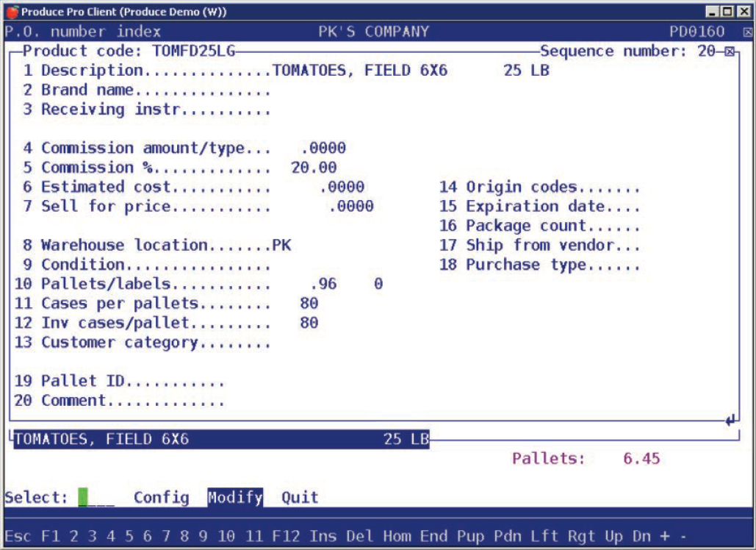Click the PK warehouse location value
This screenshot has width=756, height=550.
pos(281,245)
